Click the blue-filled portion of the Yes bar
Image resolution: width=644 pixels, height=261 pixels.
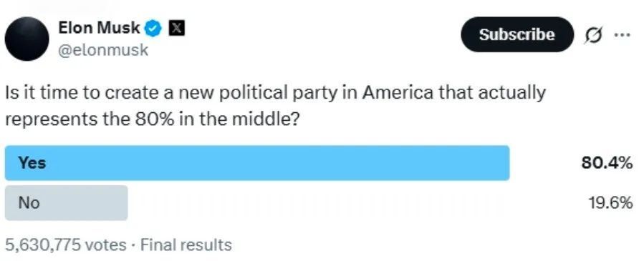click(257, 163)
